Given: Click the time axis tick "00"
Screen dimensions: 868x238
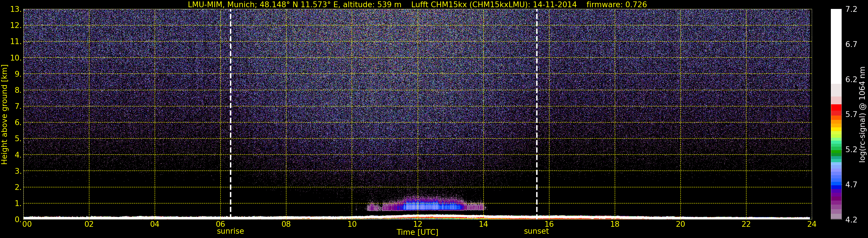Looking at the screenshot, I should click(27, 224).
